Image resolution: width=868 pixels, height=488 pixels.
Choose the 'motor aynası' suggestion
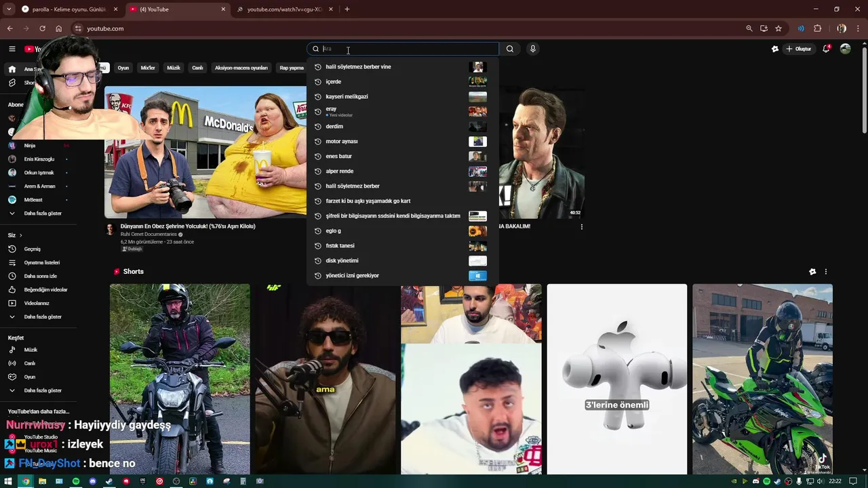point(402,142)
